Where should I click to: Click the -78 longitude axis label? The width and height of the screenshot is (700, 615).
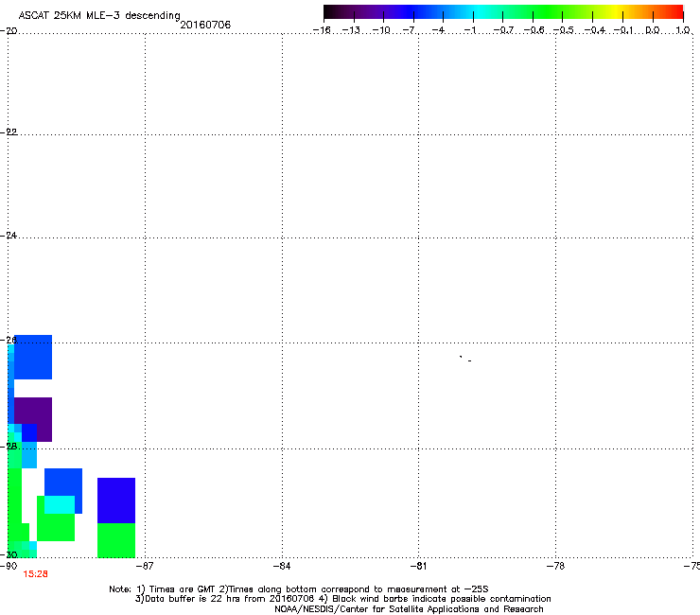pos(555,566)
